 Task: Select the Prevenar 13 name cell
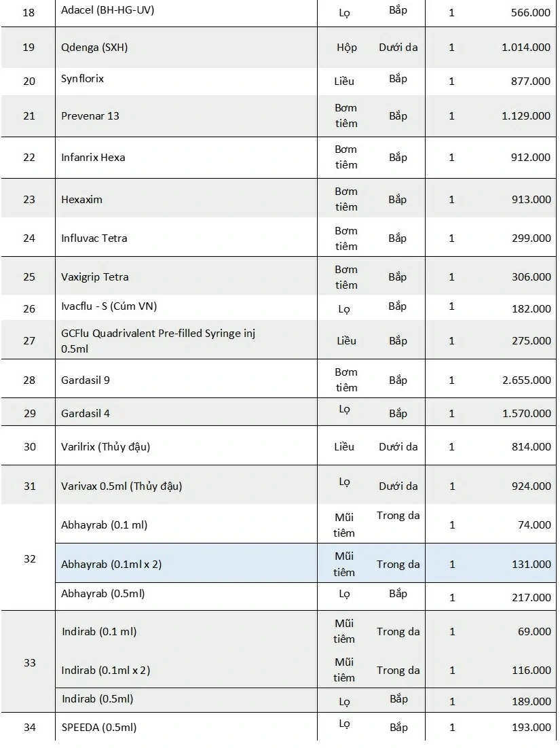coord(90,115)
